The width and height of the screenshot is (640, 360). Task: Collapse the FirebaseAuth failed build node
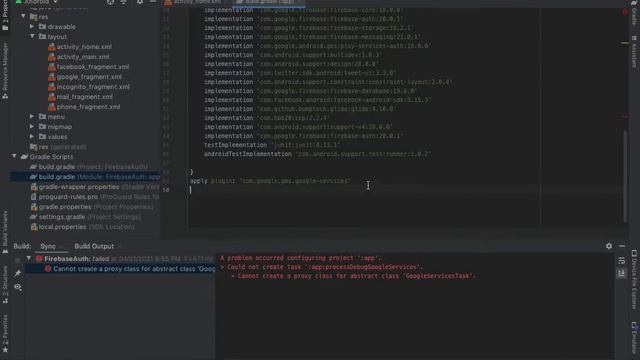click(x=29, y=258)
